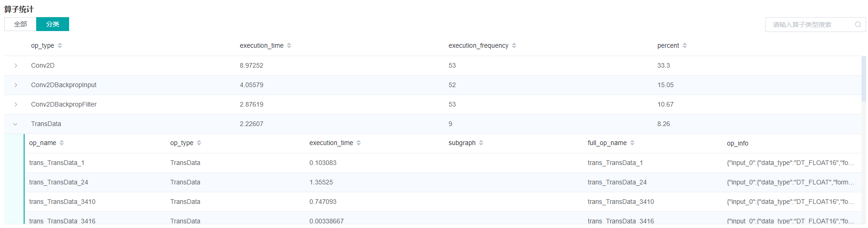Click the trans_TransData_24 op_info cell
The image size is (868, 228).
tap(790, 182)
